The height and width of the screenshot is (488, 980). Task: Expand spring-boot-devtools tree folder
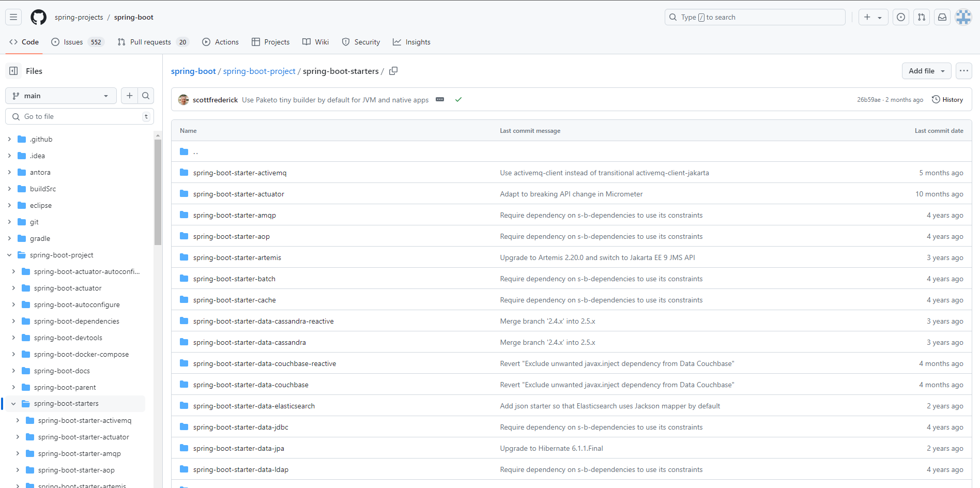13,338
